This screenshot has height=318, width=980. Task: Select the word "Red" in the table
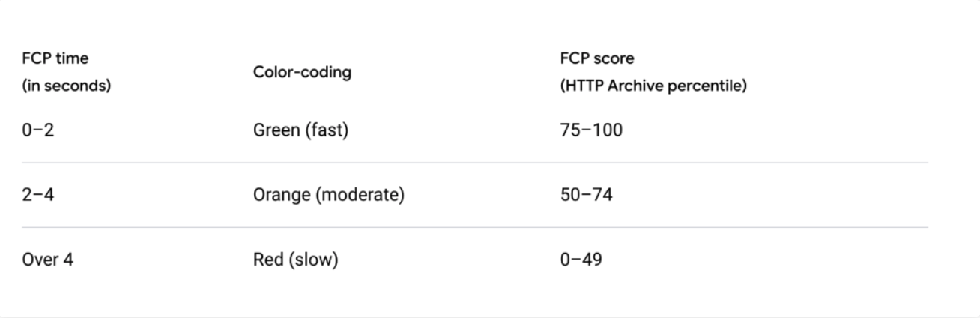pos(267,261)
